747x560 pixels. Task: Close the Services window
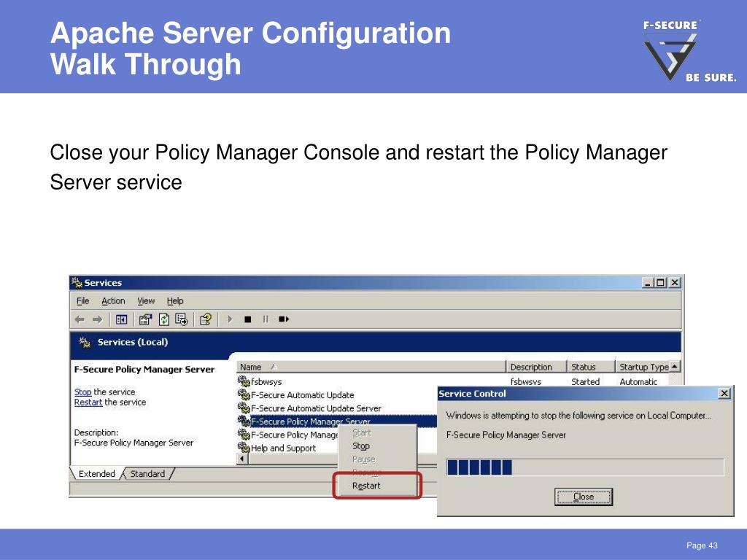[x=675, y=283]
